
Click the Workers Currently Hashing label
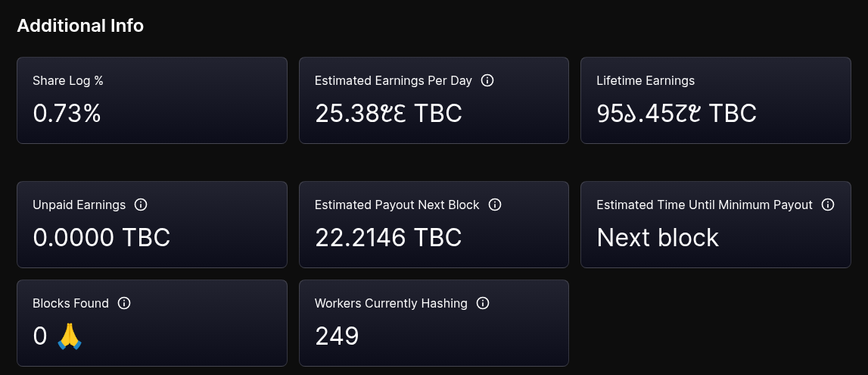(x=390, y=303)
